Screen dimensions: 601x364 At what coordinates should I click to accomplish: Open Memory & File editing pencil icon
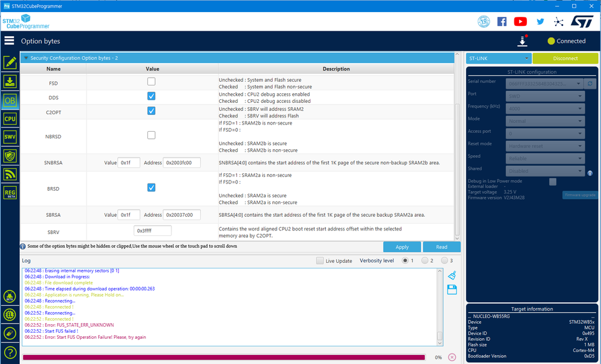(x=10, y=63)
